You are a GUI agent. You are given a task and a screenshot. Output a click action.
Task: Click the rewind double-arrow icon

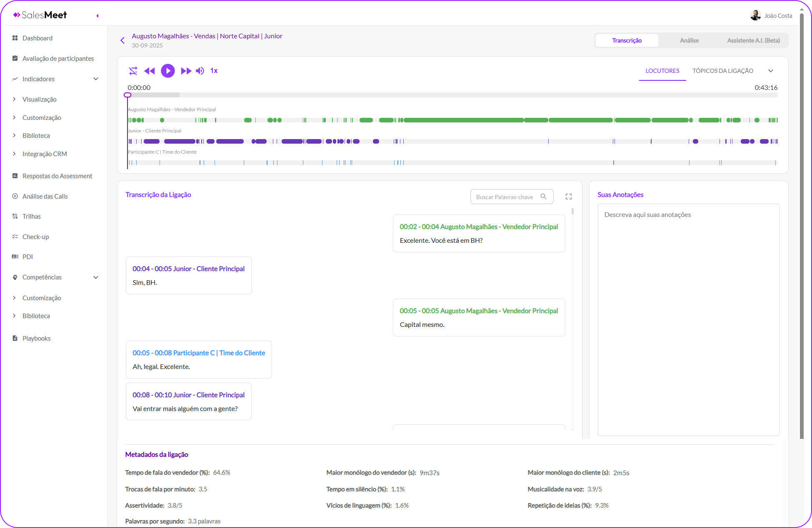pos(149,71)
